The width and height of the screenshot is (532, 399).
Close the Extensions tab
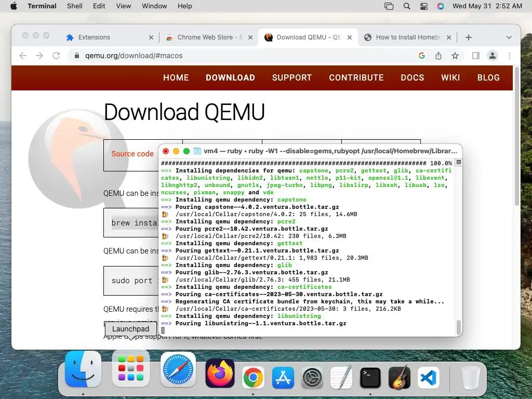(x=151, y=37)
